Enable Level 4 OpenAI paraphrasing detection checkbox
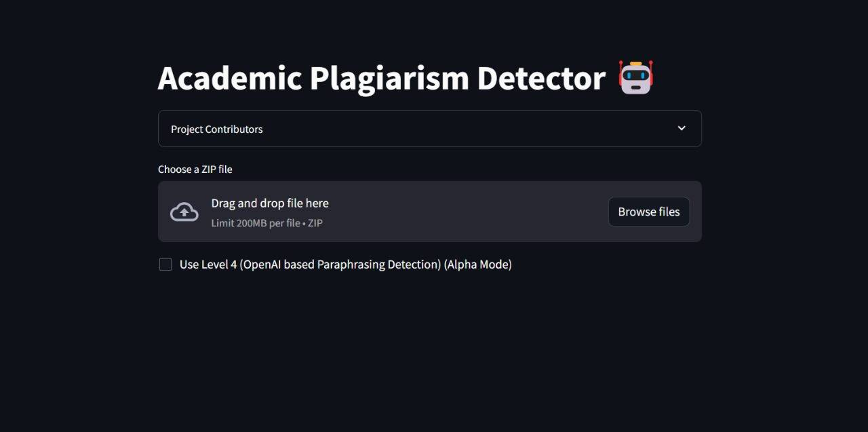This screenshot has height=432, width=868. point(165,264)
